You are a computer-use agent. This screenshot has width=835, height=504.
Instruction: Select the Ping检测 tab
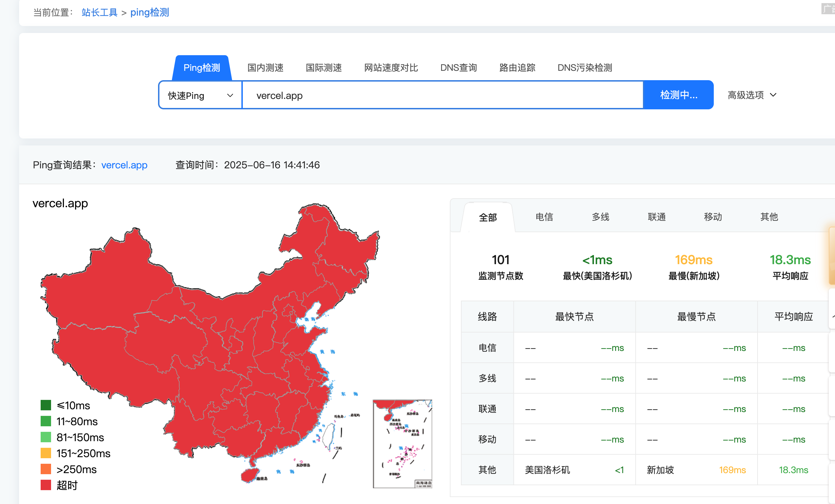[202, 68]
